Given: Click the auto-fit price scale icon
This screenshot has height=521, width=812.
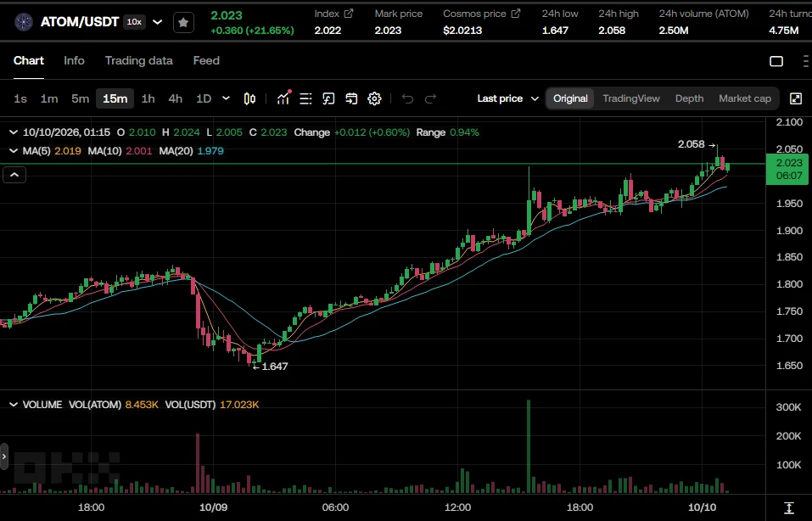Looking at the screenshot, I should (x=789, y=507).
